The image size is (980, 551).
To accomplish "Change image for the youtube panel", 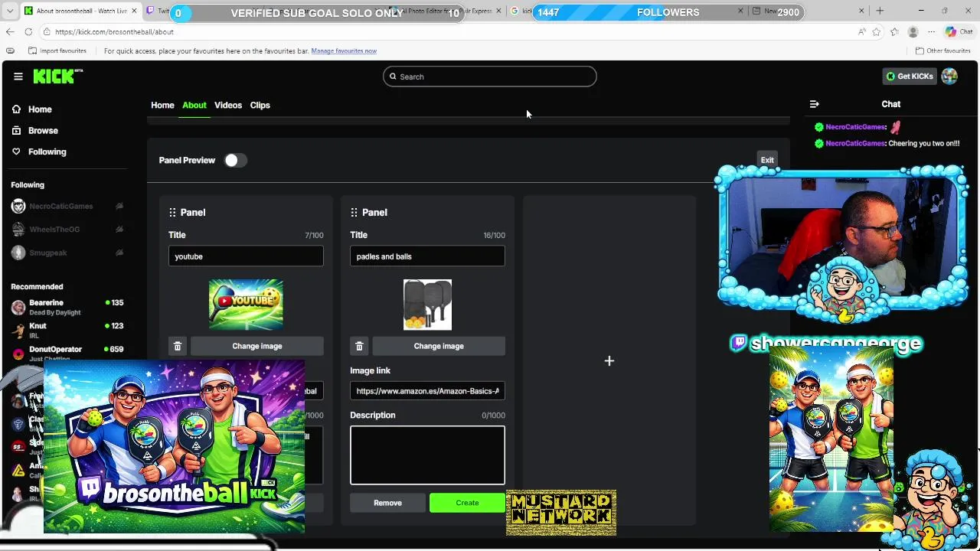I will tap(257, 346).
